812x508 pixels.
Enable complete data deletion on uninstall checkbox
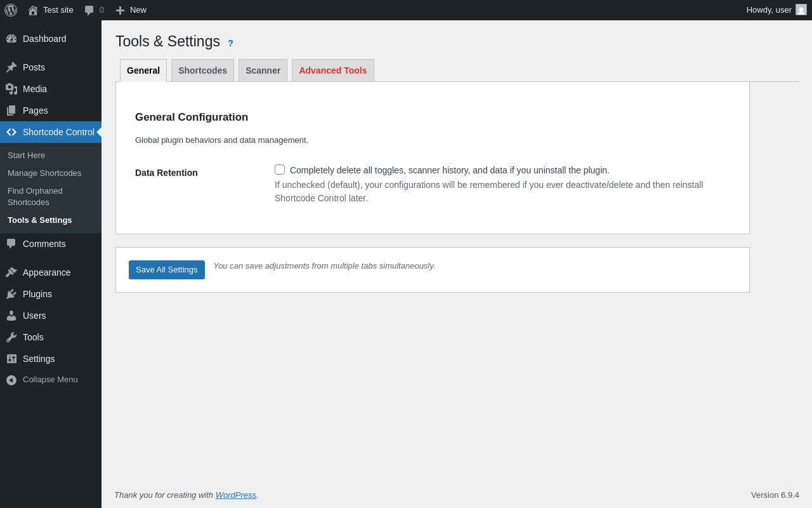pos(280,170)
